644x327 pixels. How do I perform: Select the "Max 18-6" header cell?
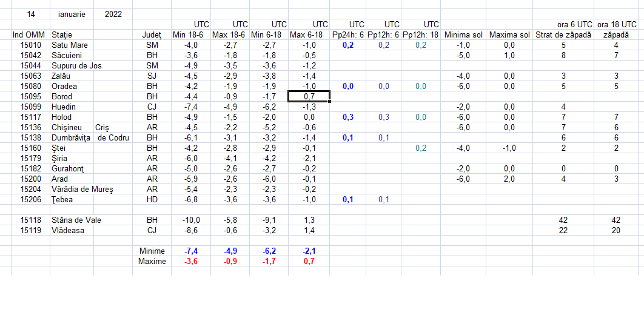pos(230,35)
